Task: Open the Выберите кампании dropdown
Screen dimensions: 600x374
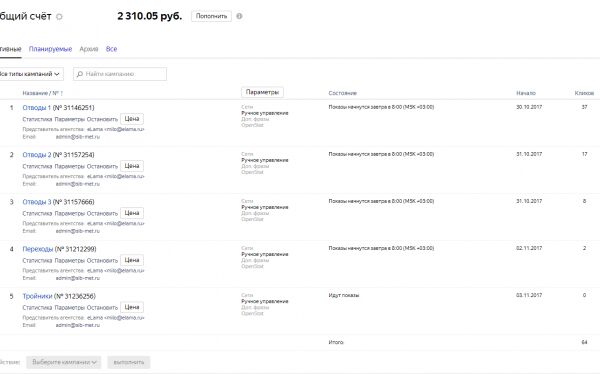Action: [64, 362]
